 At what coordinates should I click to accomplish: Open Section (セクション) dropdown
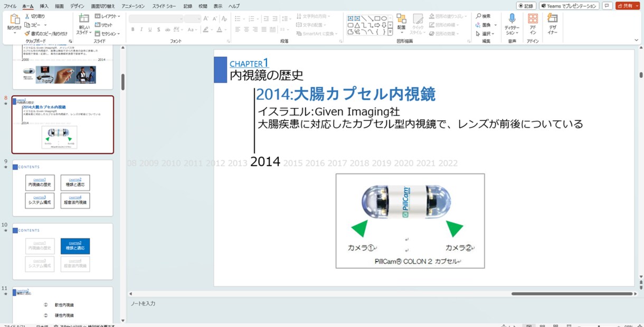pos(107,33)
